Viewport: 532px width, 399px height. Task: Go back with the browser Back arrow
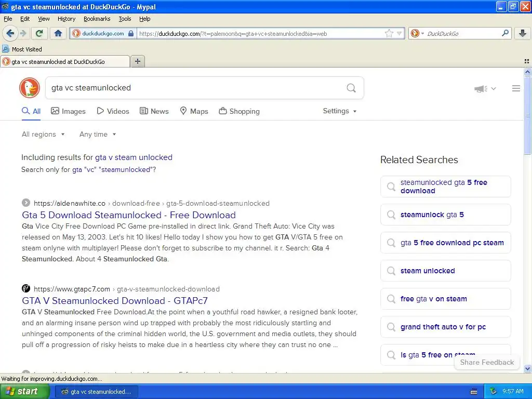10,33
